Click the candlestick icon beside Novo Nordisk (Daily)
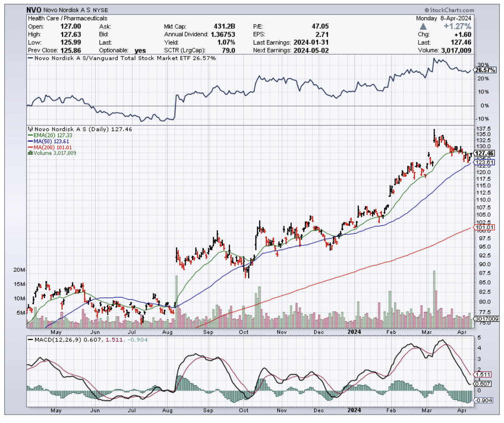 (x=30, y=129)
